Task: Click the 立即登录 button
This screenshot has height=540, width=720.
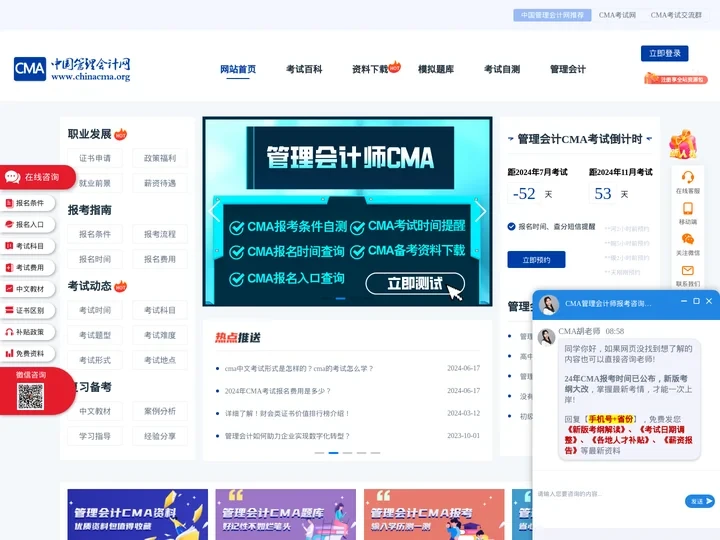Action: [x=664, y=53]
